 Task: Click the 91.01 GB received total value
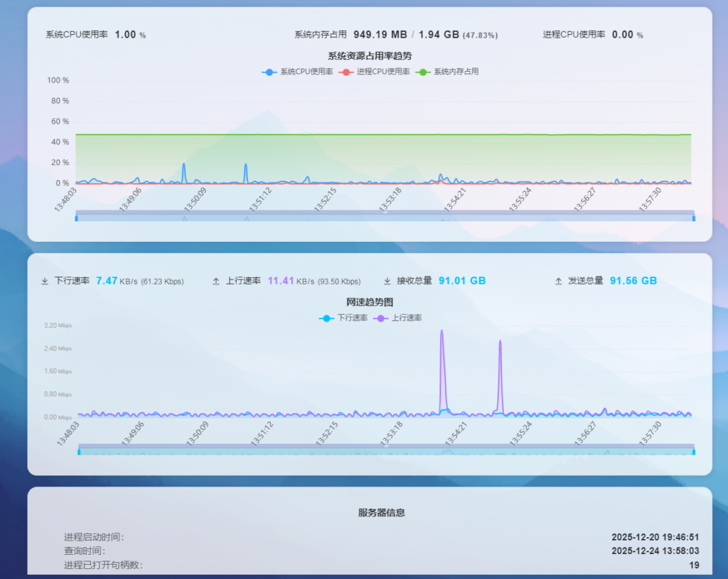(462, 281)
